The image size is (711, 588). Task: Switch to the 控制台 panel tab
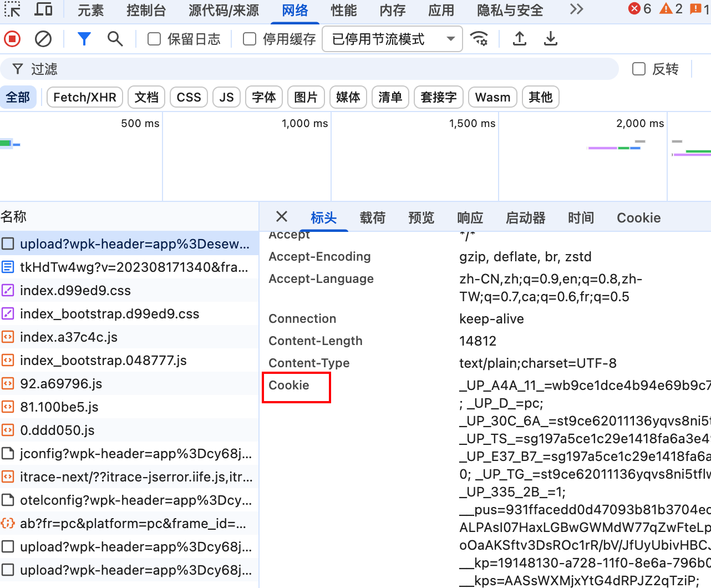click(x=146, y=10)
